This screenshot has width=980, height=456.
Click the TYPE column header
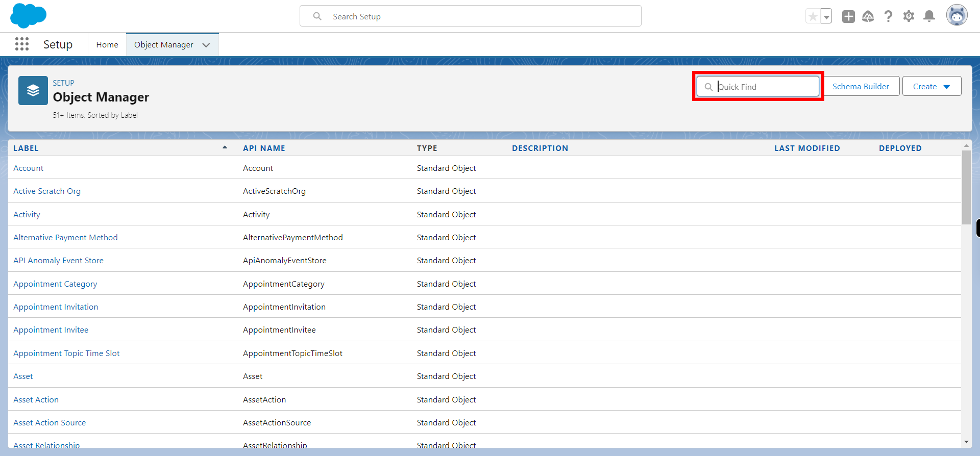pyautogui.click(x=427, y=148)
